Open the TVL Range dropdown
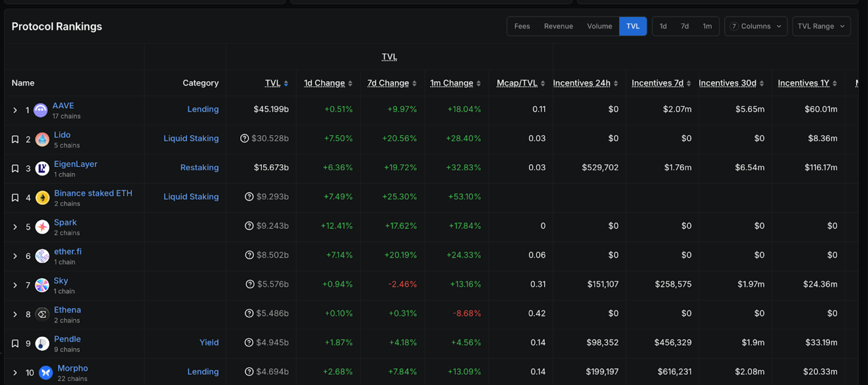Viewport: 868px width, 385px height. [821, 26]
